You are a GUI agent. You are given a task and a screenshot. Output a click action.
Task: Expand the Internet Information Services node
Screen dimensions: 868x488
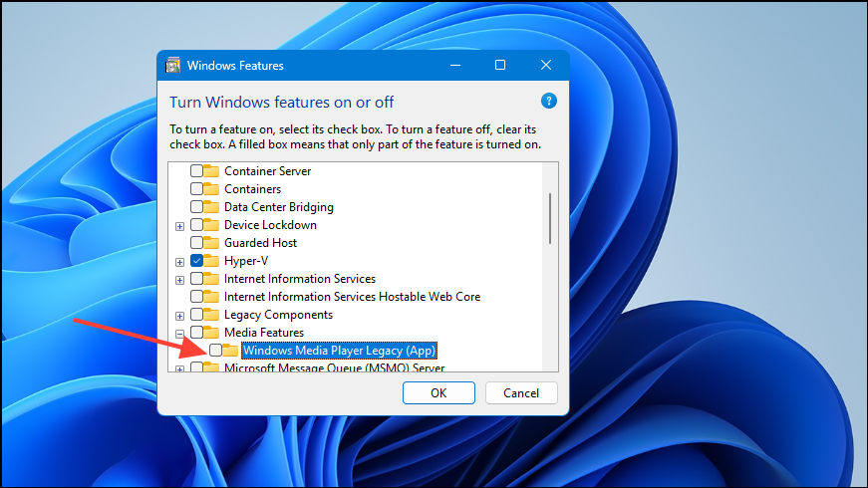[x=180, y=280]
